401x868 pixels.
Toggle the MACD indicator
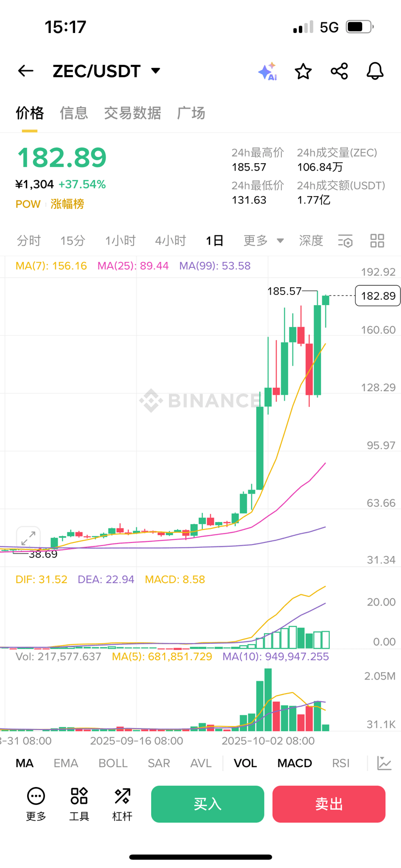point(294,763)
